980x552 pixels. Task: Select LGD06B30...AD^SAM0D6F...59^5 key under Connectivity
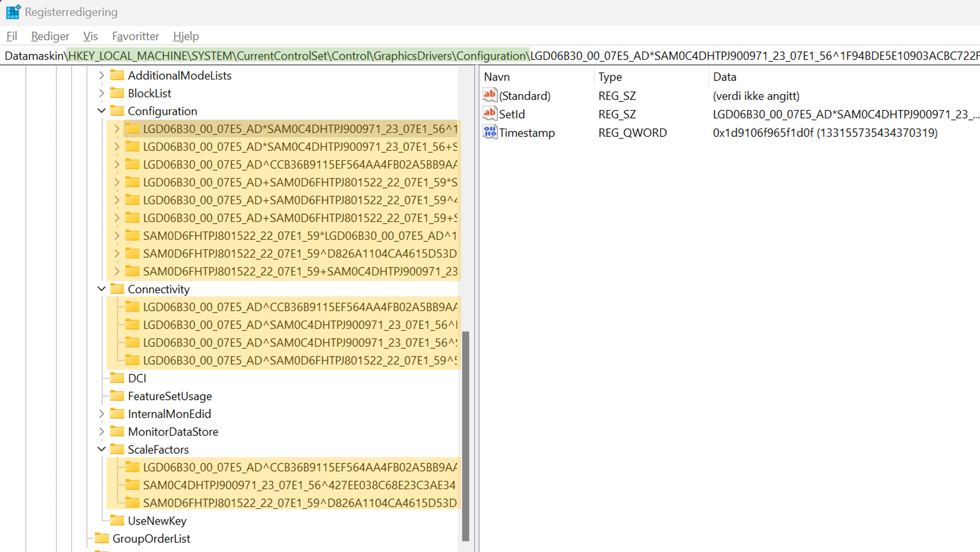[x=300, y=361]
